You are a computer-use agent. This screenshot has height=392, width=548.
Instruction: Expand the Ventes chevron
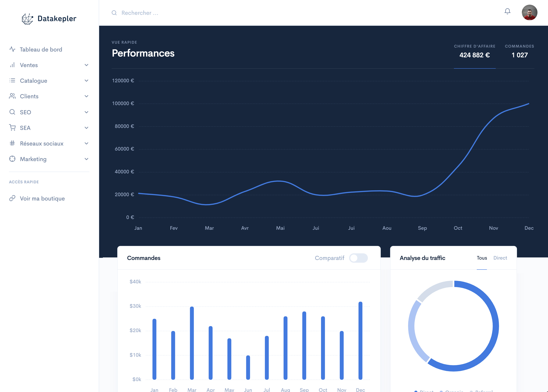point(86,65)
